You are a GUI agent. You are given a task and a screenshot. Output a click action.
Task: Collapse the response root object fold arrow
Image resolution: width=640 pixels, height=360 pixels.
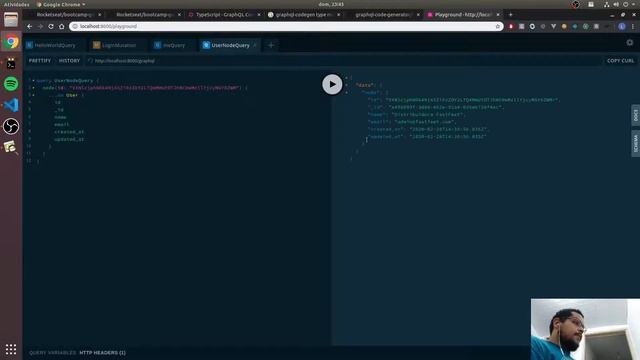[x=347, y=78]
